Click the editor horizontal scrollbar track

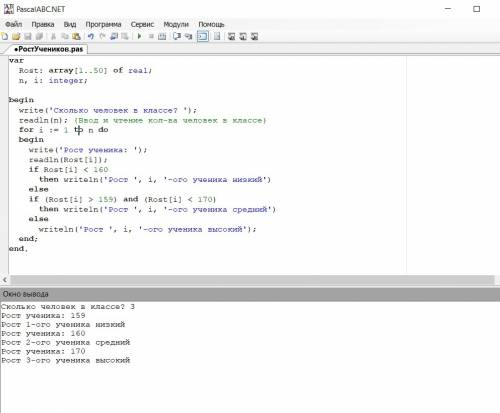pyautogui.click(x=252, y=280)
